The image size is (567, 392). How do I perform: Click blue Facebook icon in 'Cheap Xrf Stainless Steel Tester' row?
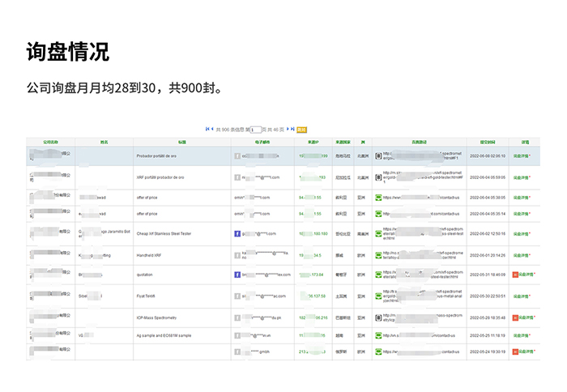click(x=237, y=233)
